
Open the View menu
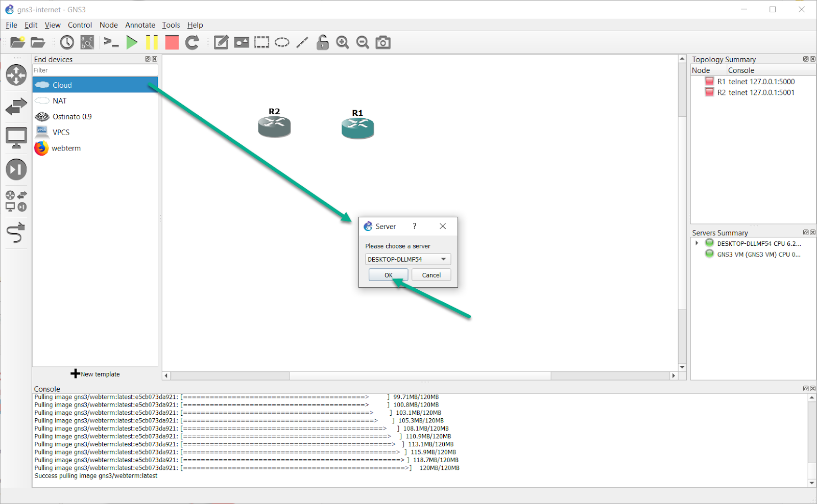pyautogui.click(x=53, y=25)
